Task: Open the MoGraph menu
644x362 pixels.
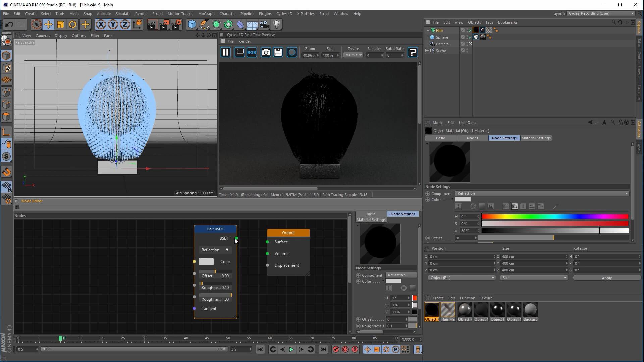Action: [206, 14]
